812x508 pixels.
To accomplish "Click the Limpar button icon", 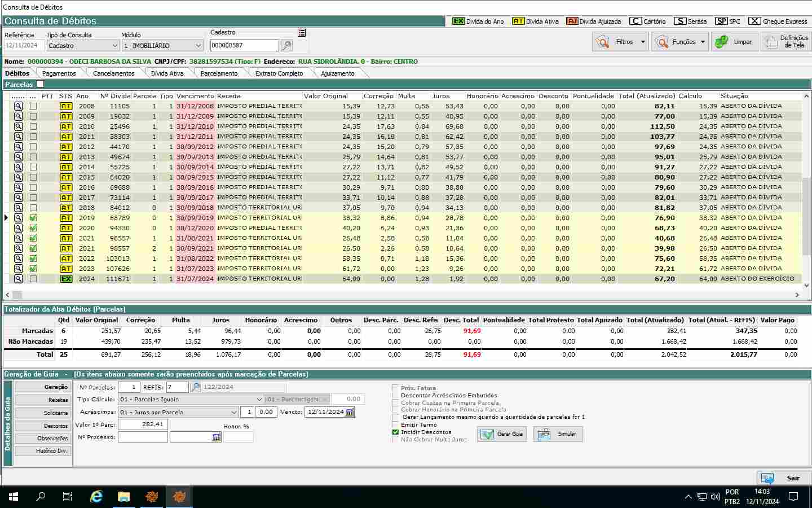I will tap(722, 42).
